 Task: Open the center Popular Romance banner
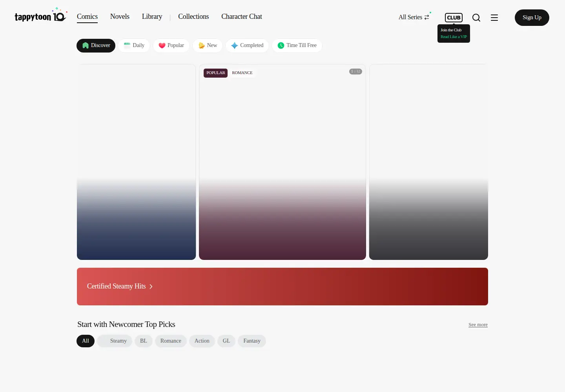tap(282, 162)
